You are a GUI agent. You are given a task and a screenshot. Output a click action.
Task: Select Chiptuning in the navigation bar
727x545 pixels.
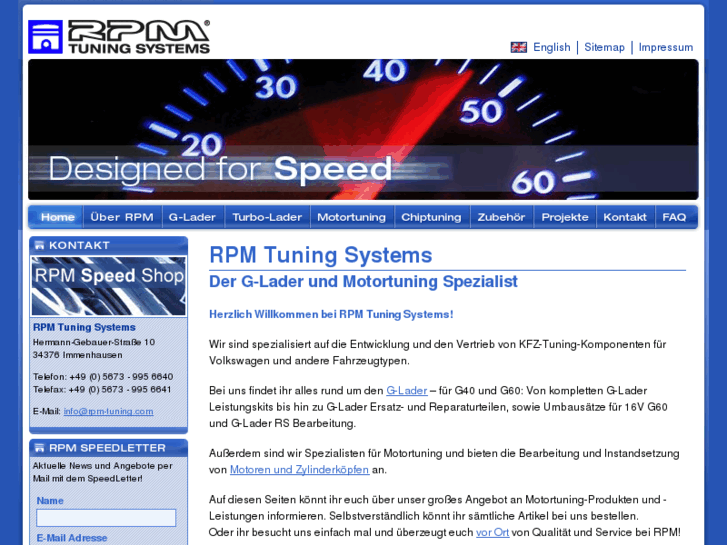[431, 217]
